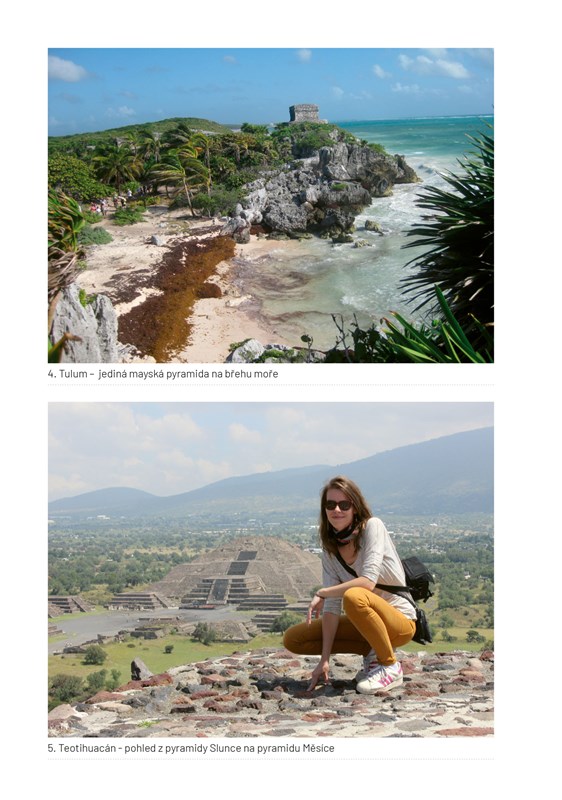This screenshot has width=562, height=800.
Task: Click the black shoulder bag
Action: point(418,579)
